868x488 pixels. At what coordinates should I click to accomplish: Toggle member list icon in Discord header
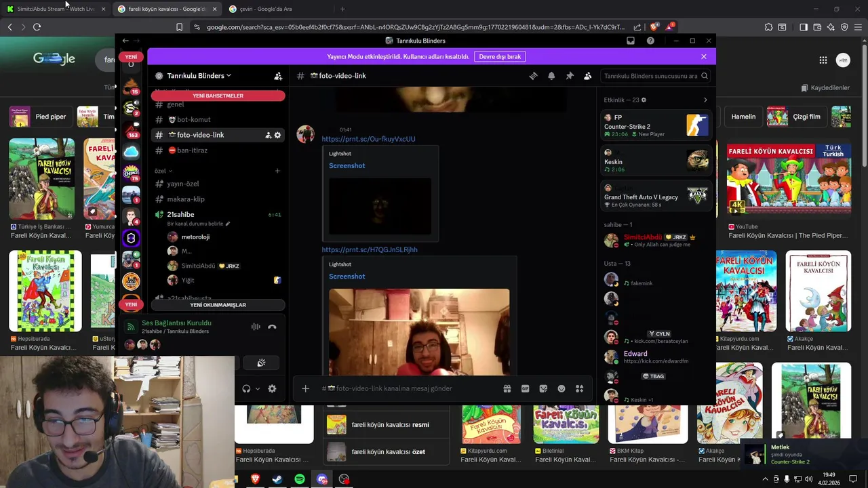pyautogui.click(x=587, y=76)
